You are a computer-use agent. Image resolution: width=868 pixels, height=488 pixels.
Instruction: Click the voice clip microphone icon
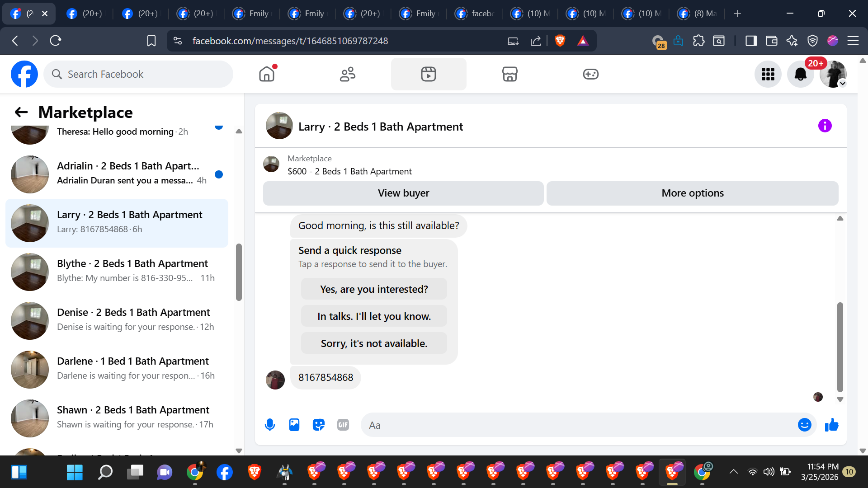[x=270, y=425]
